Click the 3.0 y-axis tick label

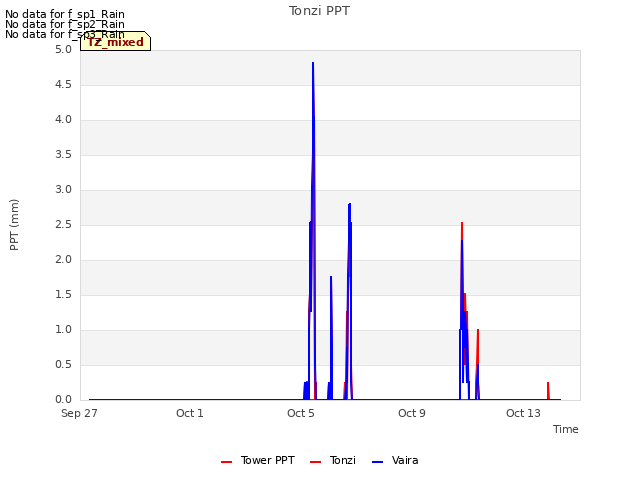[63, 190]
